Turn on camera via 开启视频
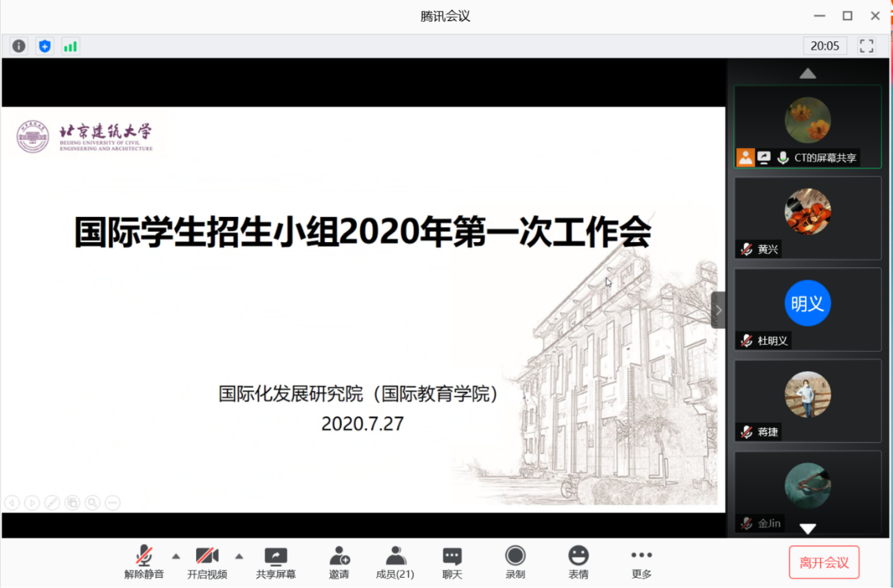This screenshot has height=588, width=893. 207,562
